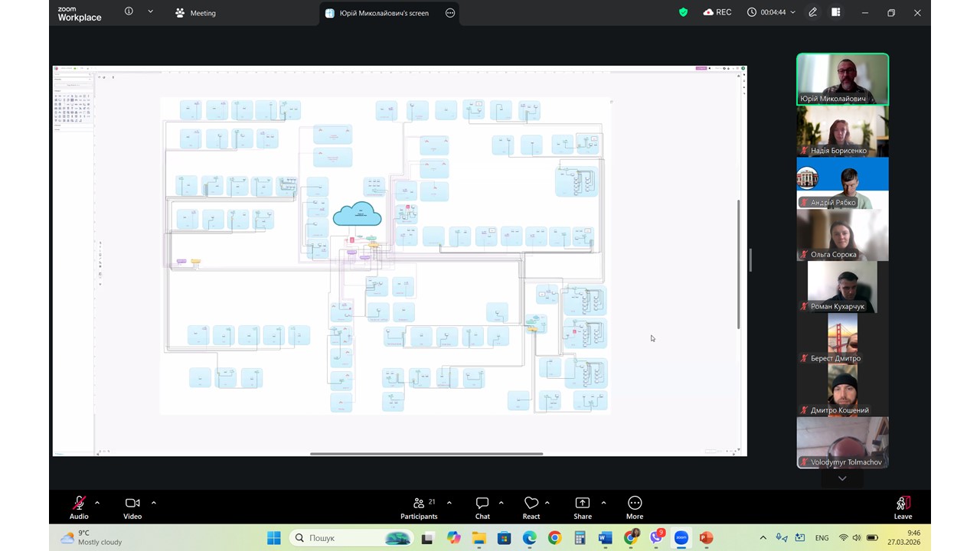The image size is (980, 551).
Task: Expand video options arrow next to Video
Action: point(154,503)
